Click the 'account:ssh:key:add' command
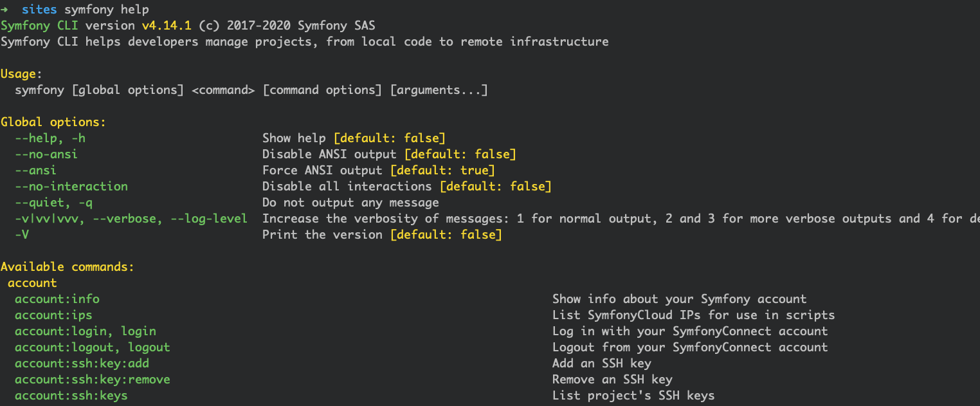This screenshot has height=406, width=980. [82, 364]
